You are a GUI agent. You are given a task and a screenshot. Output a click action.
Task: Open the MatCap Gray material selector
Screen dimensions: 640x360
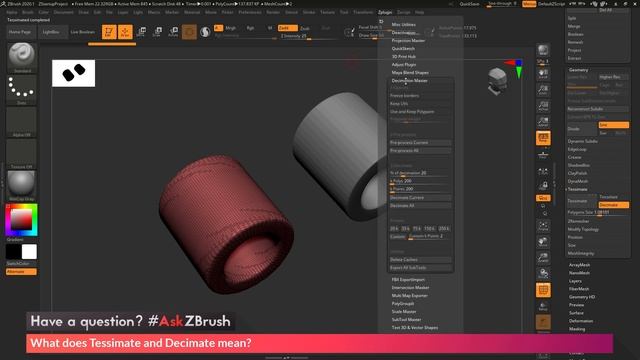[x=22, y=186]
